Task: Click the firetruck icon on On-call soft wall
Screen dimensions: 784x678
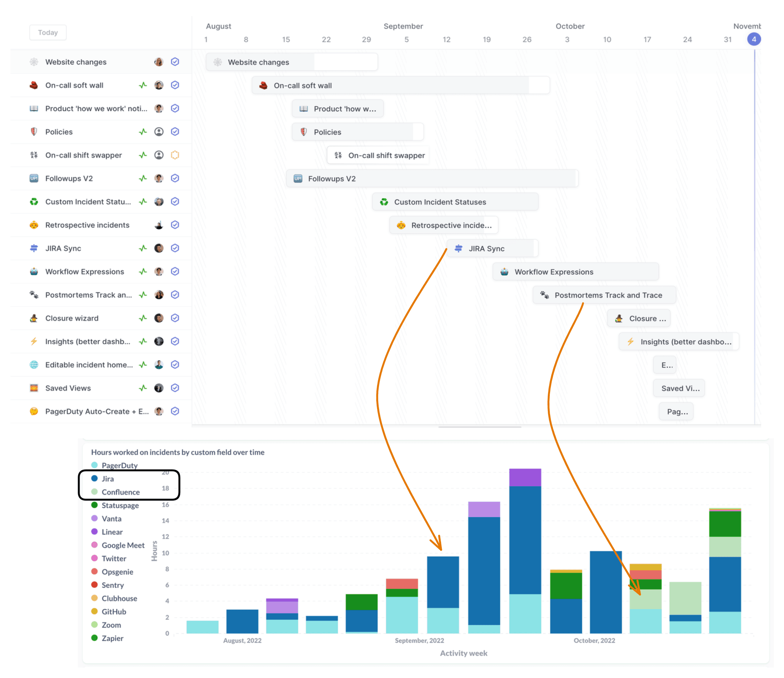Action: (x=34, y=85)
